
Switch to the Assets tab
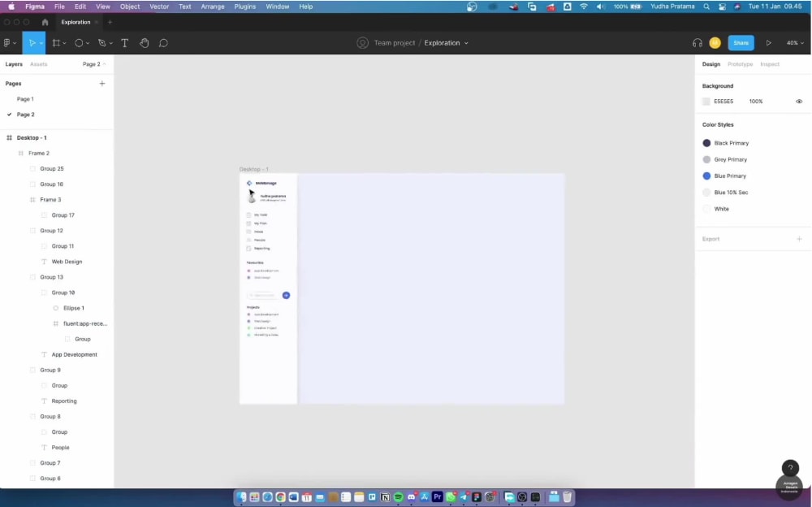point(38,64)
